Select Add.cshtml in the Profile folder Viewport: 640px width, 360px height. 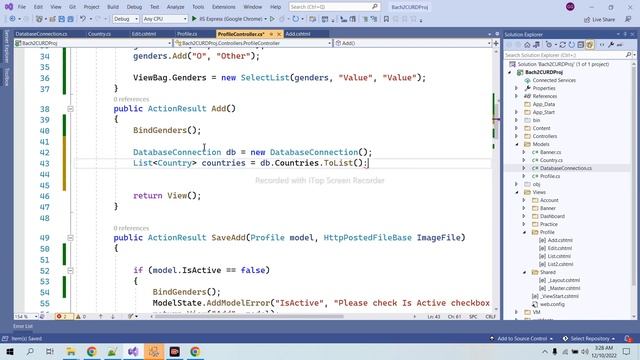click(560, 240)
